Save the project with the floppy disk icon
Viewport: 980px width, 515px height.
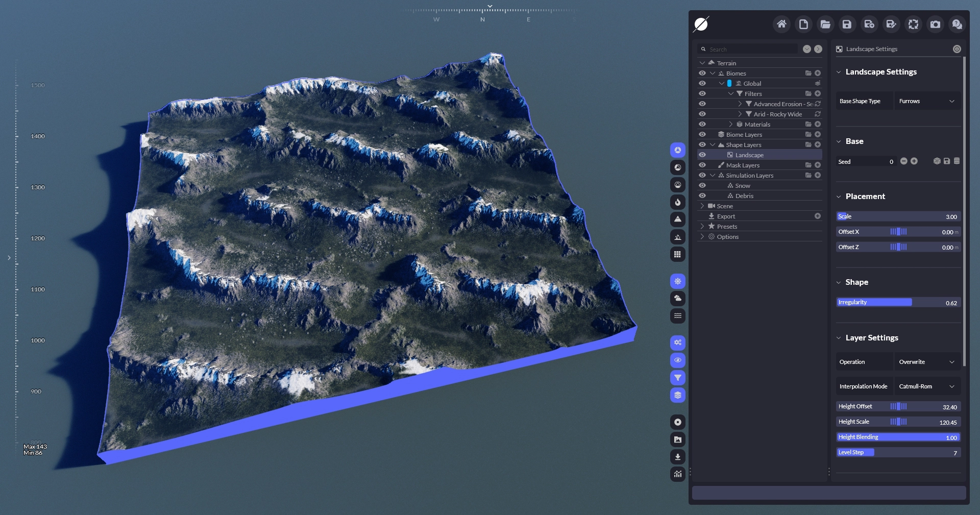pyautogui.click(x=847, y=24)
